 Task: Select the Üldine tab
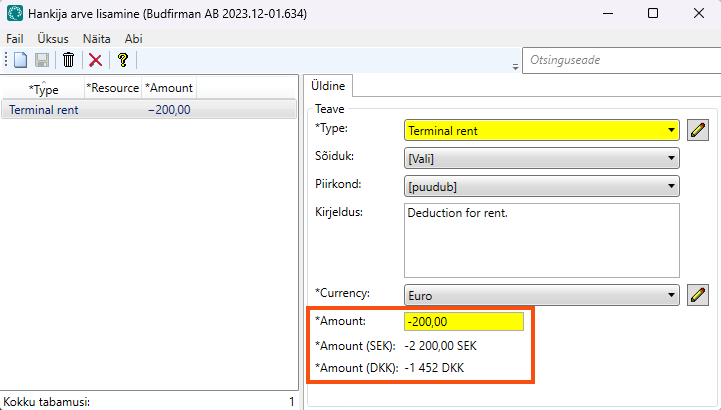(328, 87)
